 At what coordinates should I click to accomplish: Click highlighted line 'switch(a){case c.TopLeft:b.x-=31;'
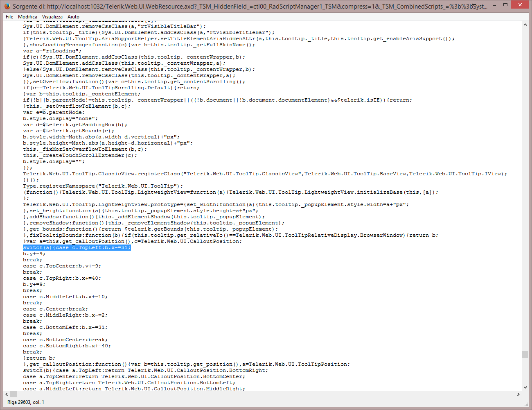pyautogui.click(x=77, y=248)
